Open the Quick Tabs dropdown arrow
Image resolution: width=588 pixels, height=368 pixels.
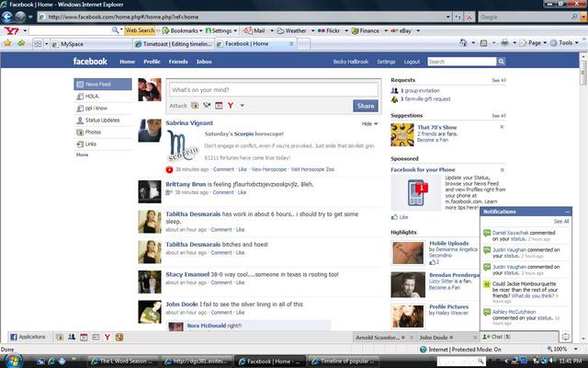[47, 44]
